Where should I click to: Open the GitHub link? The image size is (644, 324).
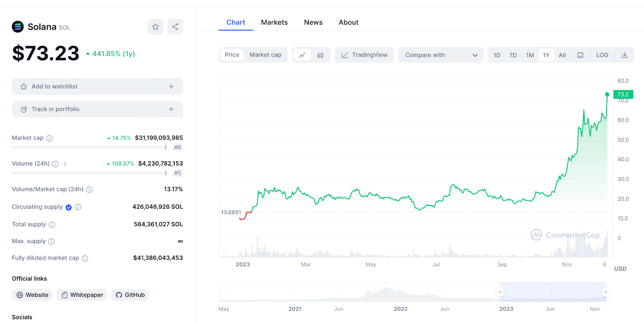[x=130, y=295]
